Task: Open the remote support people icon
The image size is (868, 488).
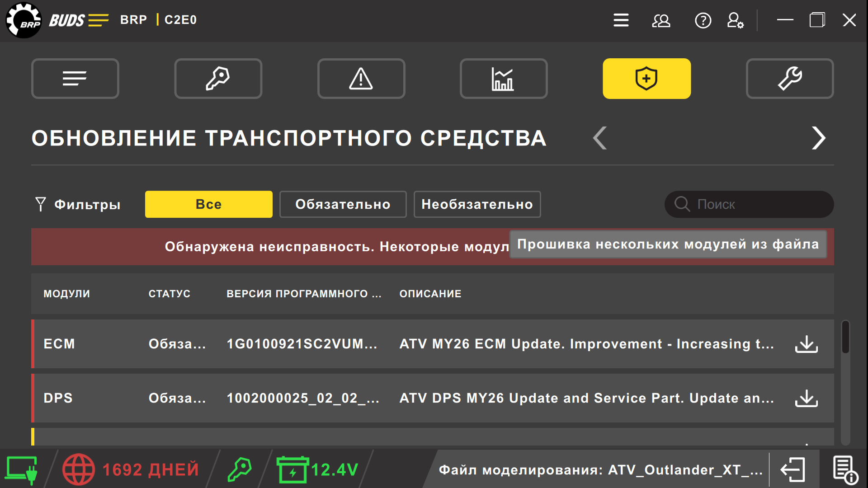Action: [x=661, y=20]
